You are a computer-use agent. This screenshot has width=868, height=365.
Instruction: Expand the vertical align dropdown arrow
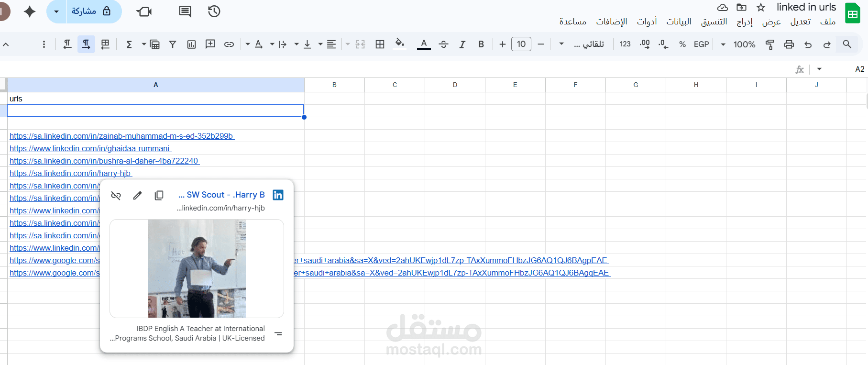click(x=297, y=44)
